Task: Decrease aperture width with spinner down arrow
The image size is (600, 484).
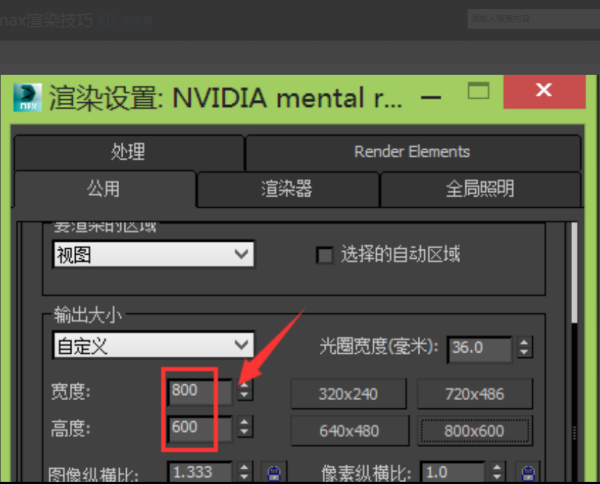Action: pos(524,353)
